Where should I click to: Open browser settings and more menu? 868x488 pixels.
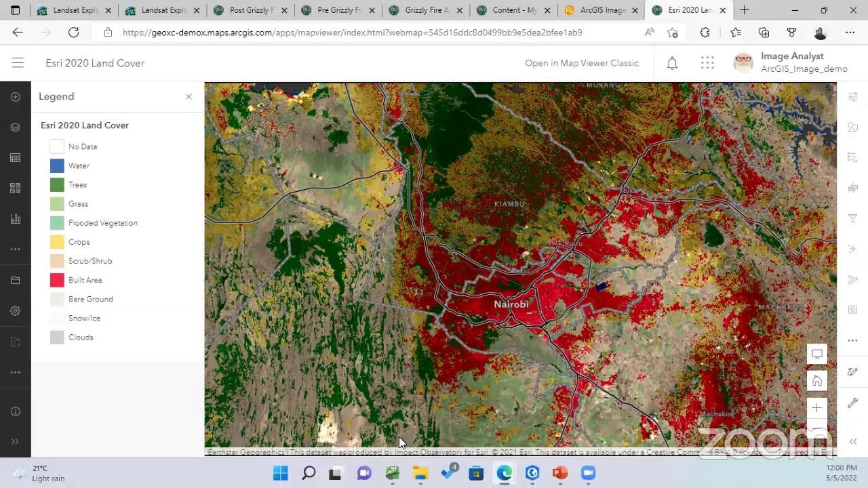850,33
